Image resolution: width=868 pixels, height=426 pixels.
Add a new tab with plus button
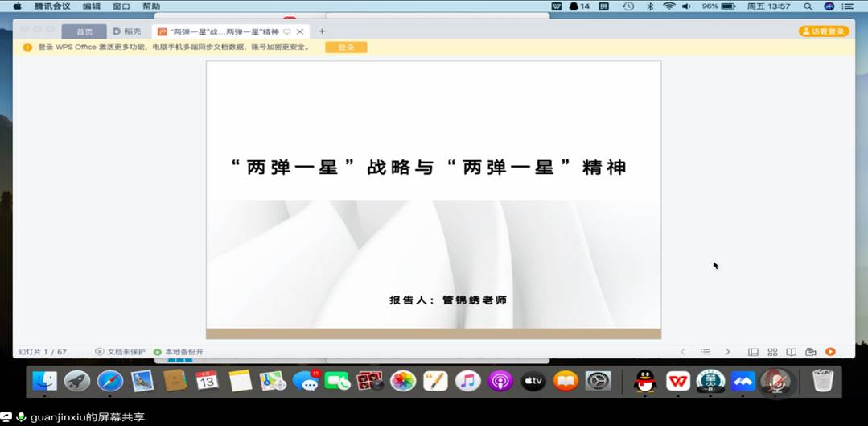(322, 31)
